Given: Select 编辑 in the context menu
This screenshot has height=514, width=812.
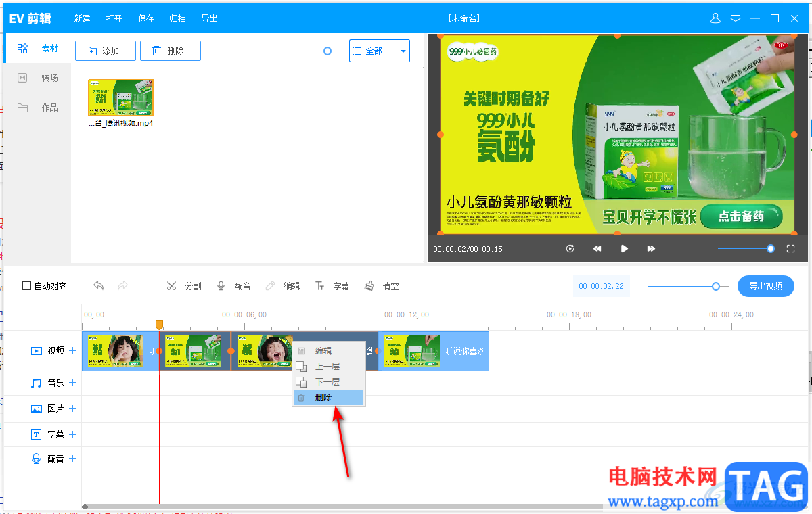Looking at the screenshot, I should (x=328, y=351).
